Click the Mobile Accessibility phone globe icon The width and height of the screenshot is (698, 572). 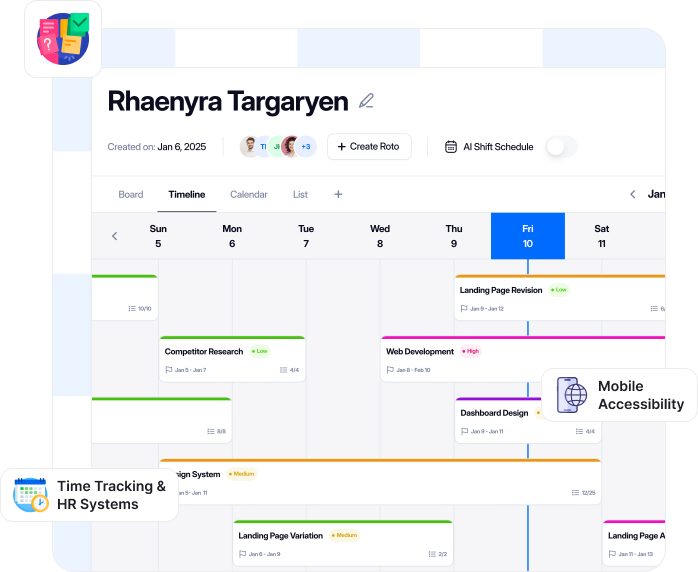coord(572,395)
